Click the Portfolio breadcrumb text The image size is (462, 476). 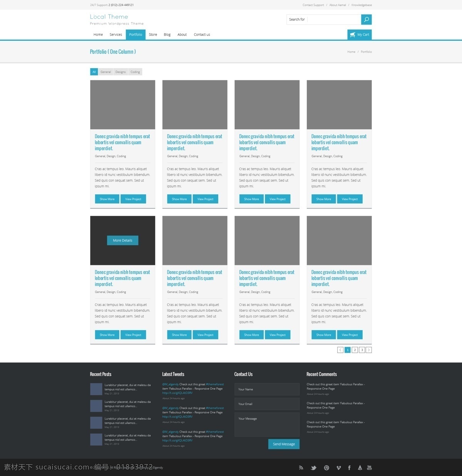pyautogui.click(x=366, y=52)
